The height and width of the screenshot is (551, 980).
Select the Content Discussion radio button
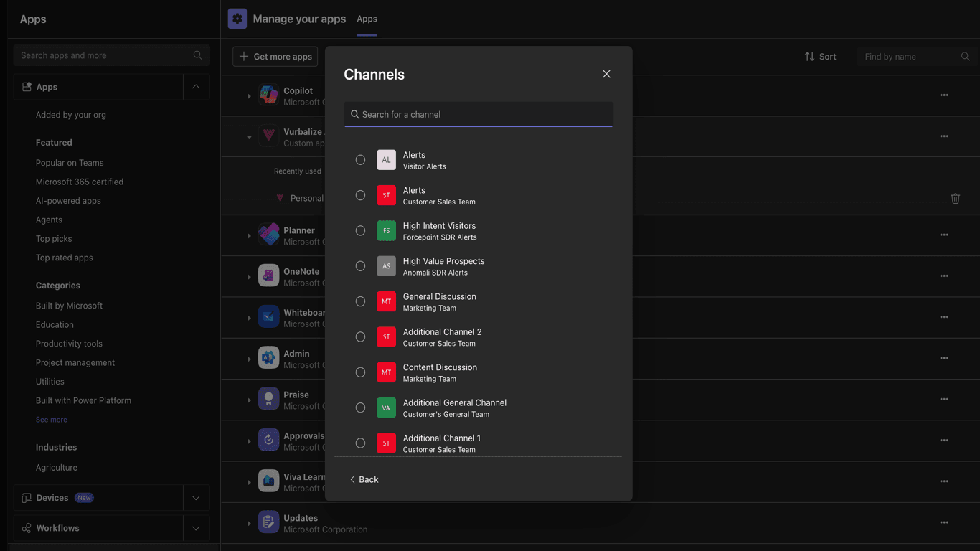click(360, 372)
